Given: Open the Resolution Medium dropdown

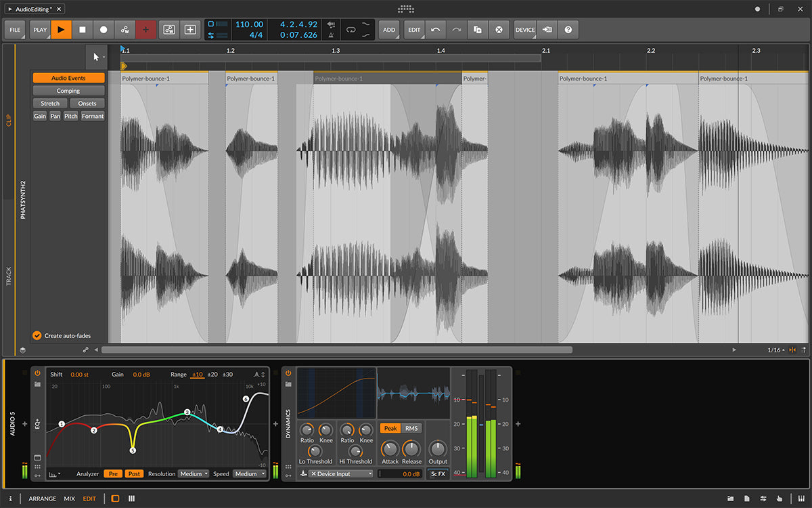Looking at the screenshot, I should [194, 474].
